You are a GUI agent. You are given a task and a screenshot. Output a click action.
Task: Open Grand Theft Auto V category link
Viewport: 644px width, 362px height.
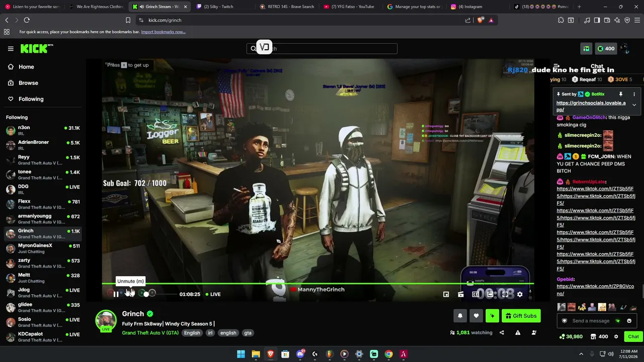click(x=150, y=333)
